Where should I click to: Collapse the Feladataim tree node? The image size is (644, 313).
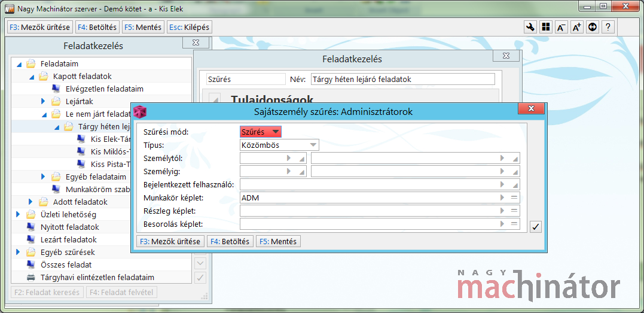click(19, 64)
